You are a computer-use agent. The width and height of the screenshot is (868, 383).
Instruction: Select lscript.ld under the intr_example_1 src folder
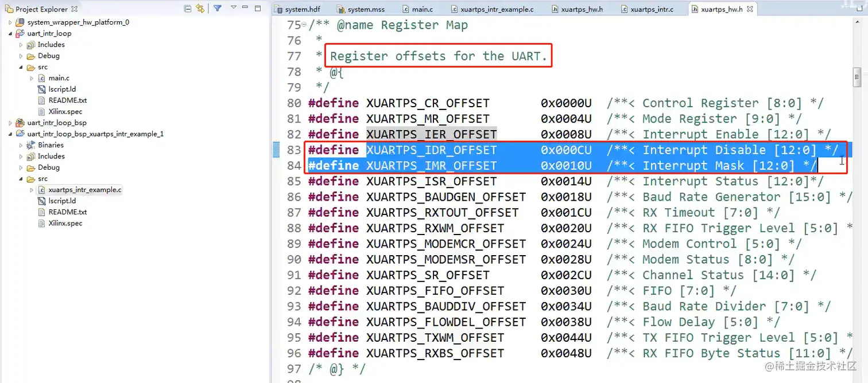click(x=62, y=201)
